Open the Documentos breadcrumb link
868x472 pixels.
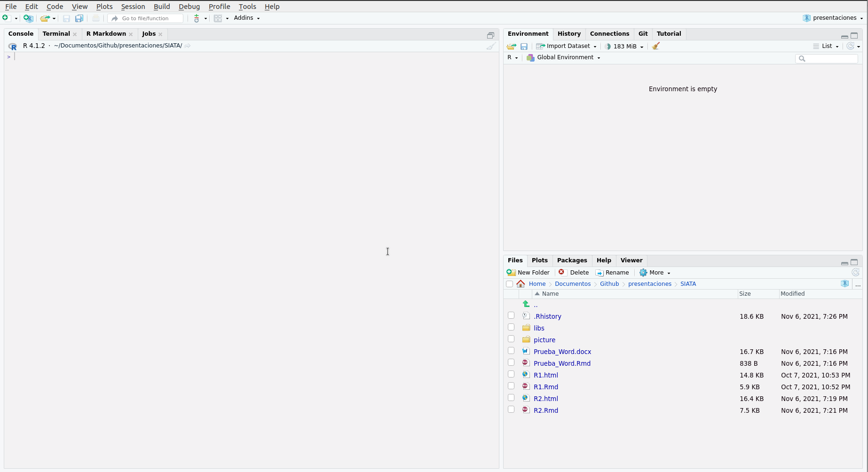573,284
